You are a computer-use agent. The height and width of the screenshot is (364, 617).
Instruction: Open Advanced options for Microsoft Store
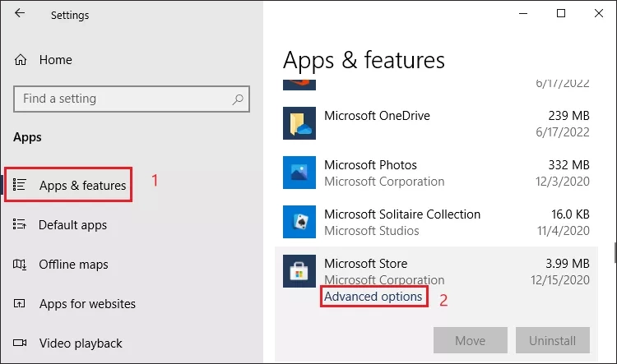(373, 297)
